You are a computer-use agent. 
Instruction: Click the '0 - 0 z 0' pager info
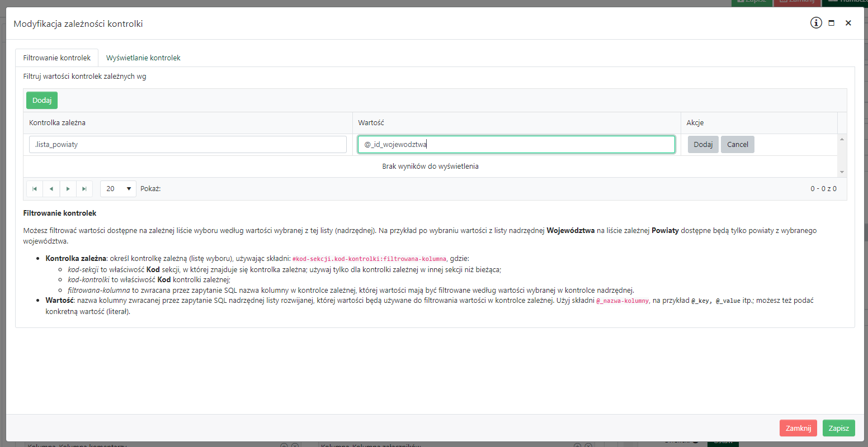(823, 189)
